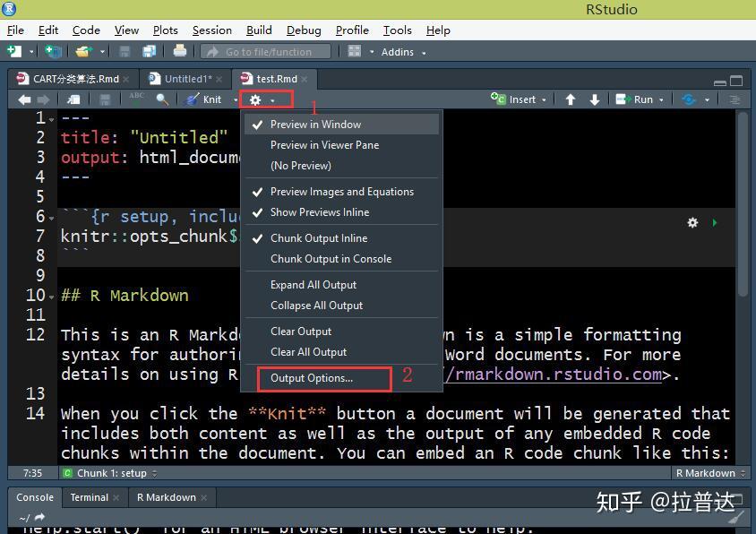Select Preview in Viewer Pane
The width and height of the screenshot is (756, 534).
point(342,145)
